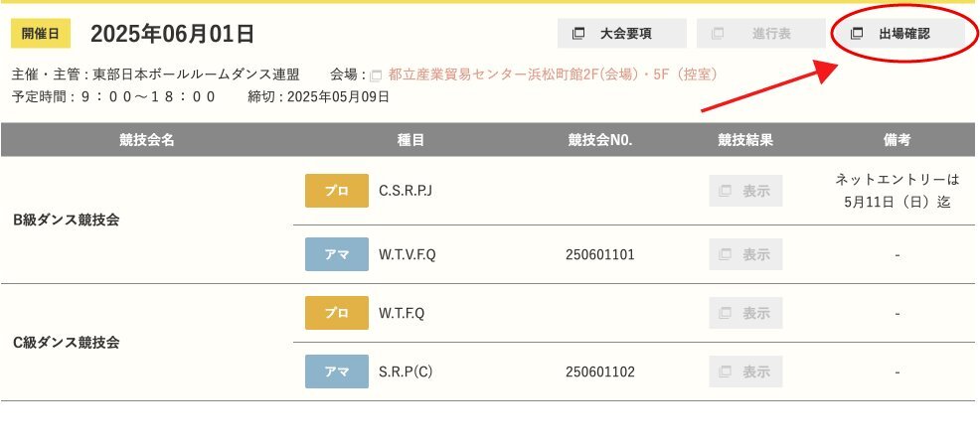980x446 pixels.
Task: Click the window icon in 大会要項
Action: coord(578,34)
